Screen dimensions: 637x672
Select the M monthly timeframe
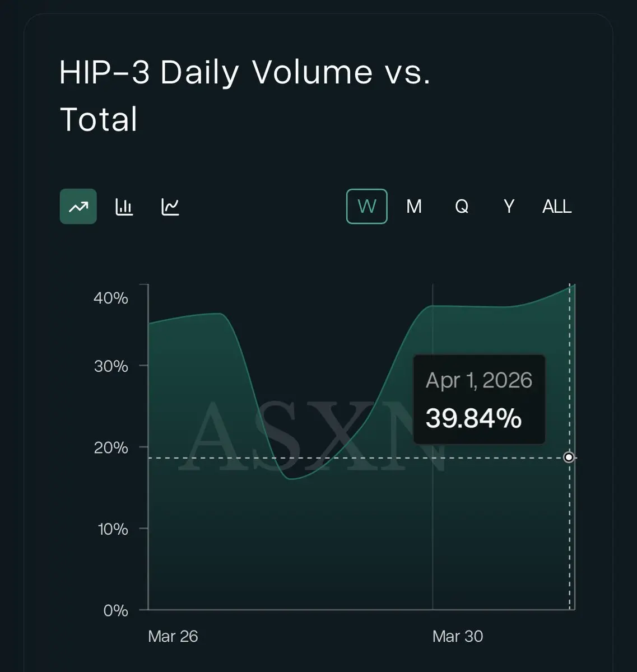[x=413, y=207]
